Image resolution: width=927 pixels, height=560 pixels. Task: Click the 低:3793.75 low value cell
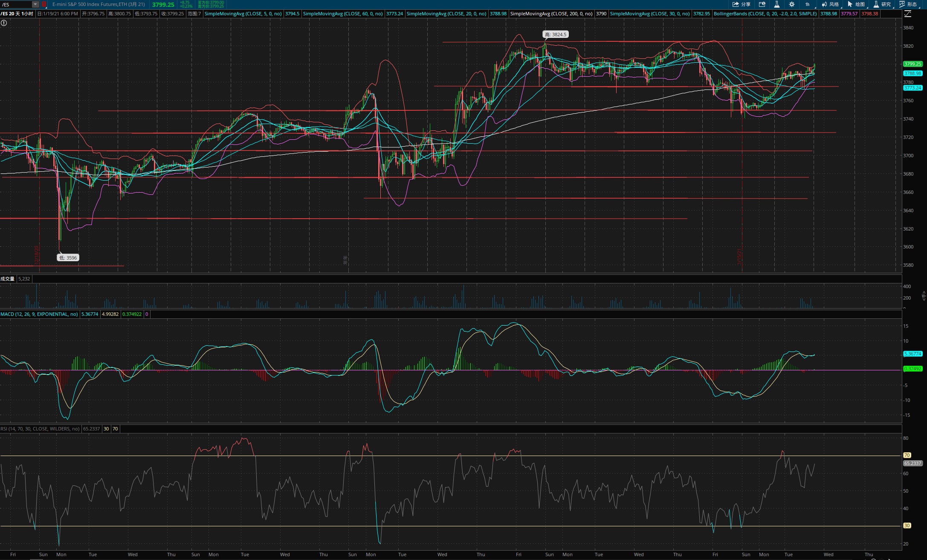(146, 14)
